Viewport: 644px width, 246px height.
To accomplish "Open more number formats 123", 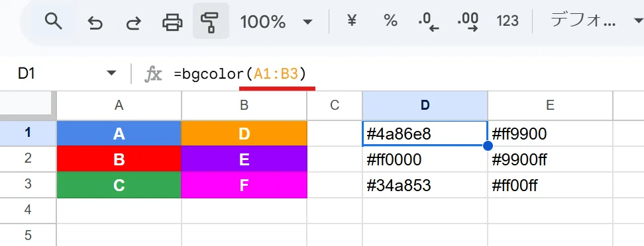I will [508, 21].
